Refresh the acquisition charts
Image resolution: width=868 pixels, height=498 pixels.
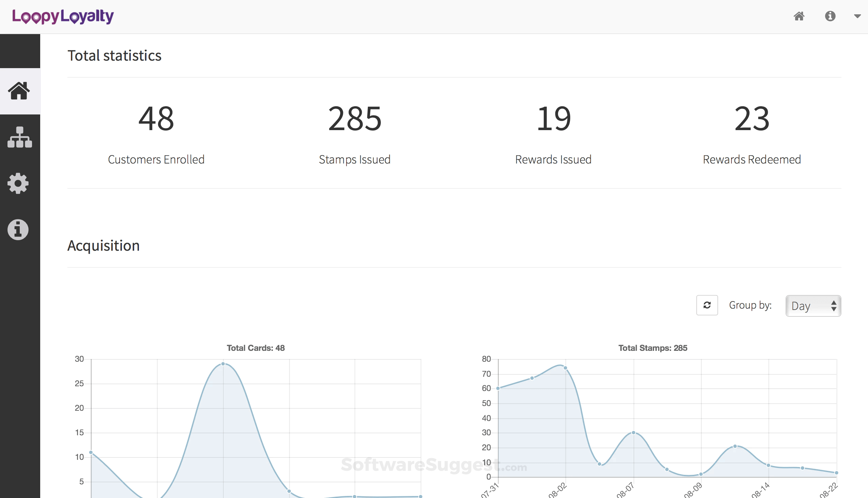click(707, 305)
